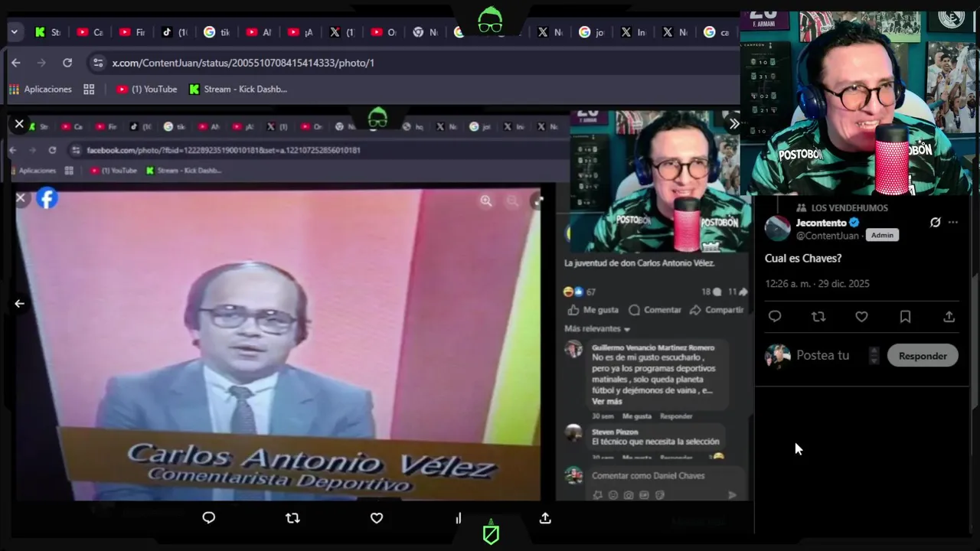
Task: Open the Aplicaciones bookmark
Action: click(x=41, y=90)
